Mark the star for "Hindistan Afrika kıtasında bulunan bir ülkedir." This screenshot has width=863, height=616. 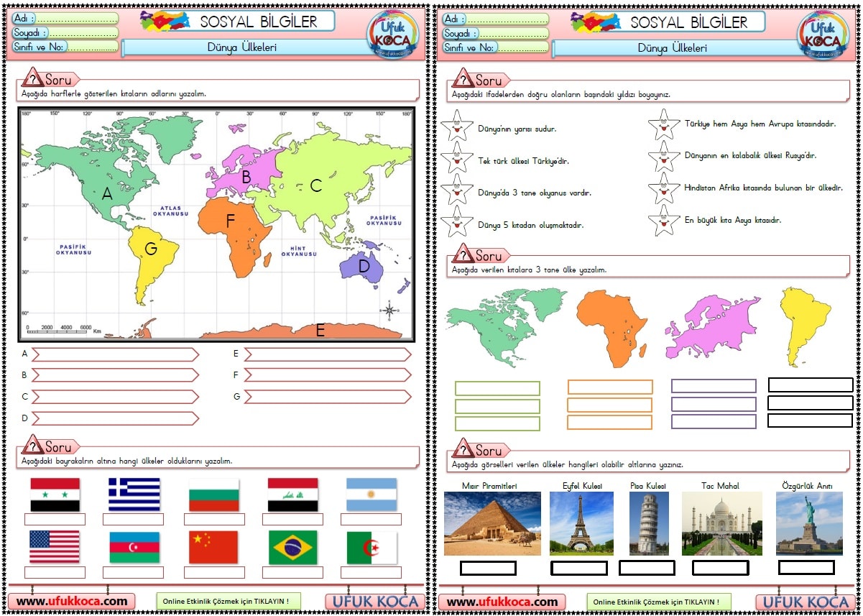[663, 188]
